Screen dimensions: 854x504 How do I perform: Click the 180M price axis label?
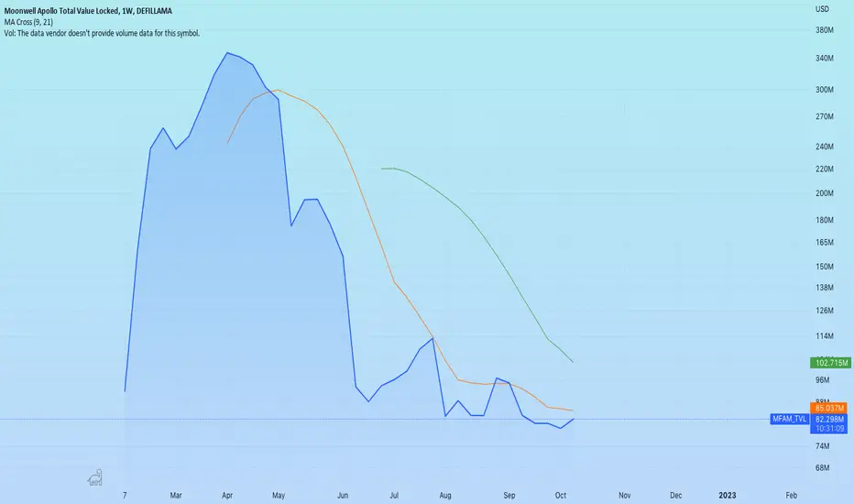824,220
